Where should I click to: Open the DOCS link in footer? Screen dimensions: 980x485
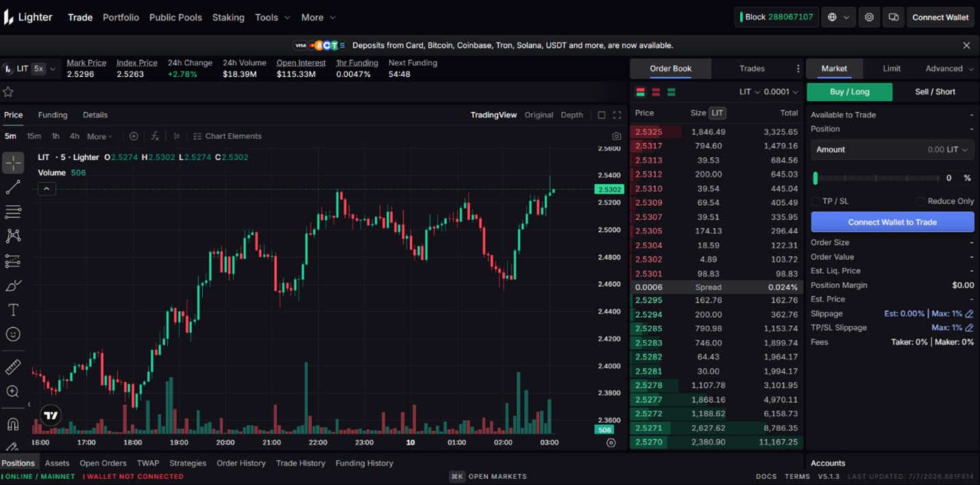click(x=766, y=477)
